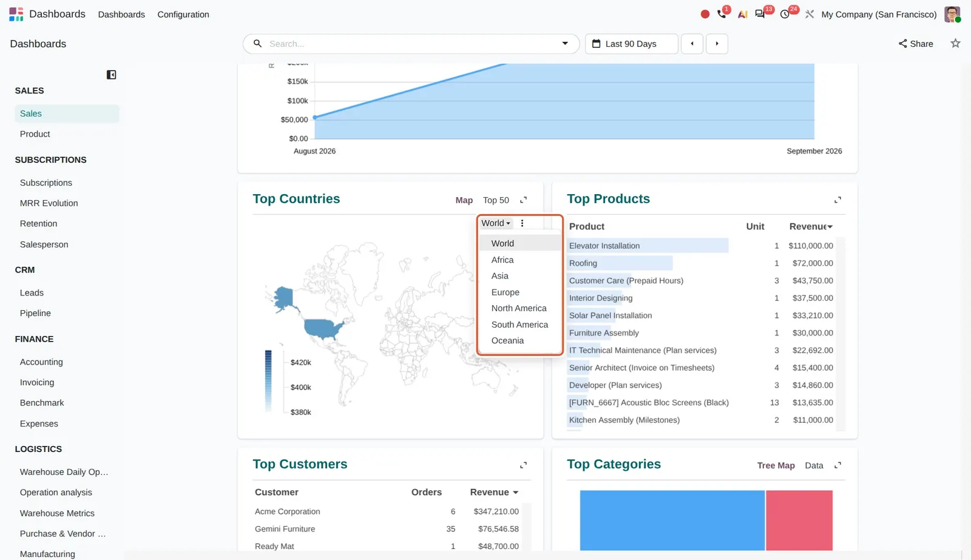Open the Configuration menu
This screenshot has height=560, width=971.
[183, 14]
